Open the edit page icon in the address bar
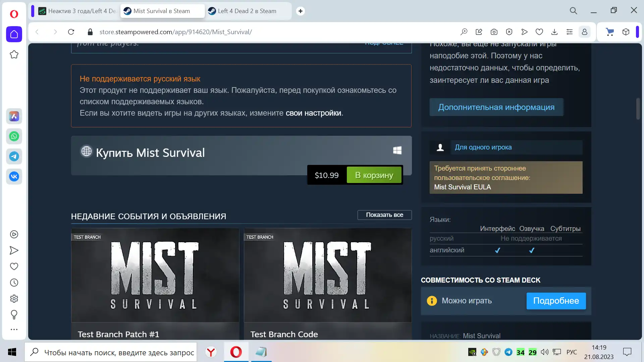Image resolution: width=644 pixels, height=362 pixels. click(479, 32)
